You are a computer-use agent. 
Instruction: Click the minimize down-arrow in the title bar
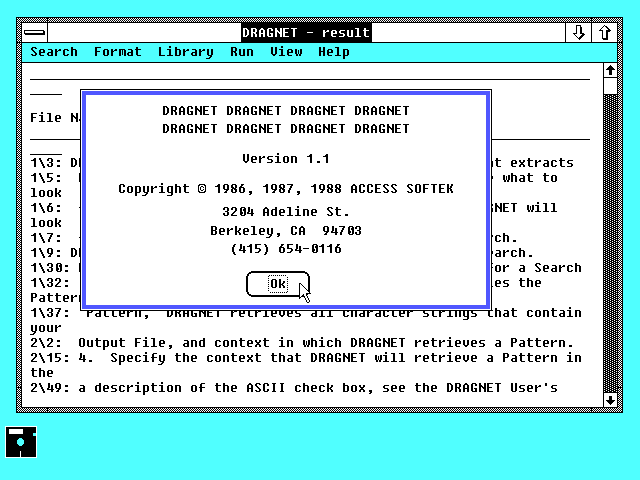tap(578, 32)
